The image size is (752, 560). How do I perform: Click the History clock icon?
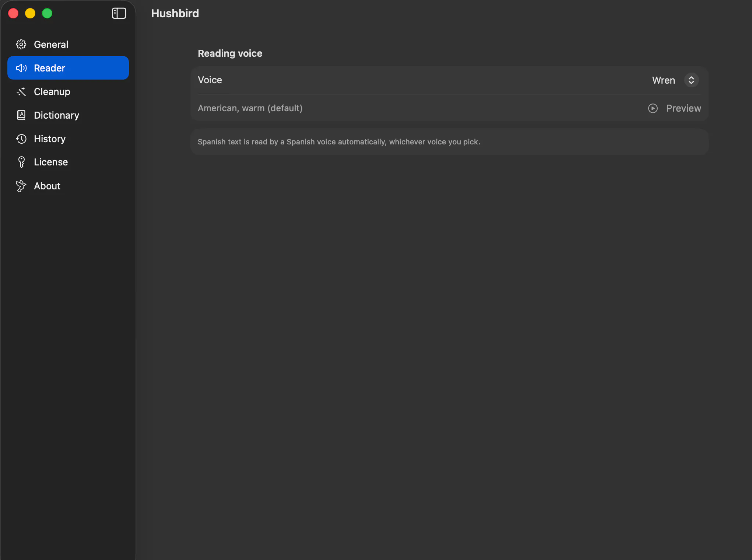(21, 139)
